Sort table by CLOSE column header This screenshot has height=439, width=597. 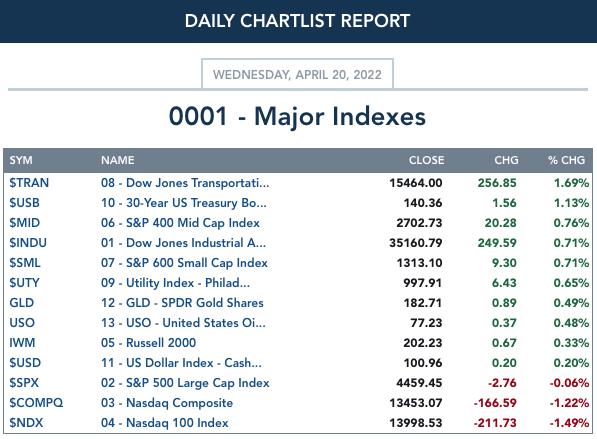click(x=426, y=160)
